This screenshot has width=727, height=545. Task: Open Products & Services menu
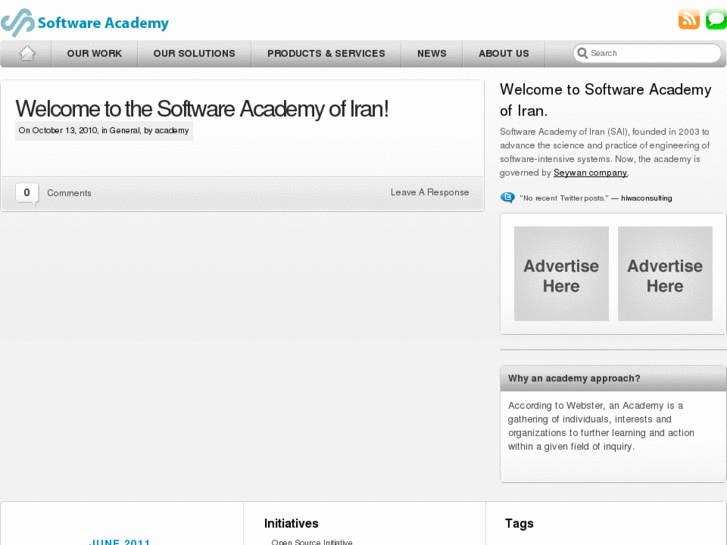click(326, 53)
